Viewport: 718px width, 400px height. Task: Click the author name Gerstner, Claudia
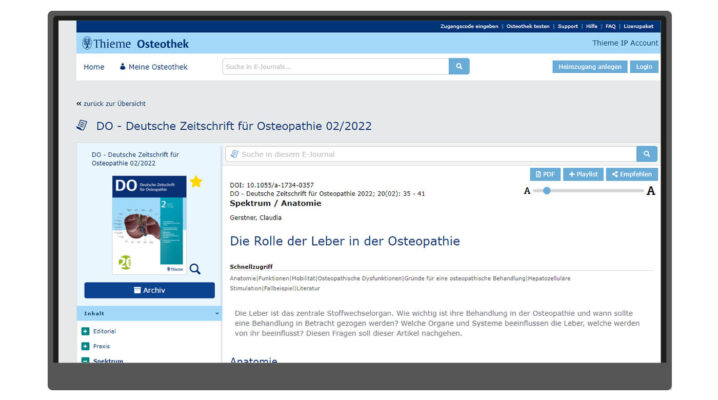coord(256,218)
